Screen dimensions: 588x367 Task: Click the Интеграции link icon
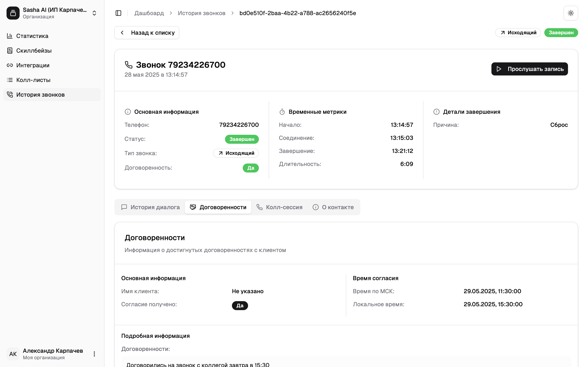click(10, 65)
